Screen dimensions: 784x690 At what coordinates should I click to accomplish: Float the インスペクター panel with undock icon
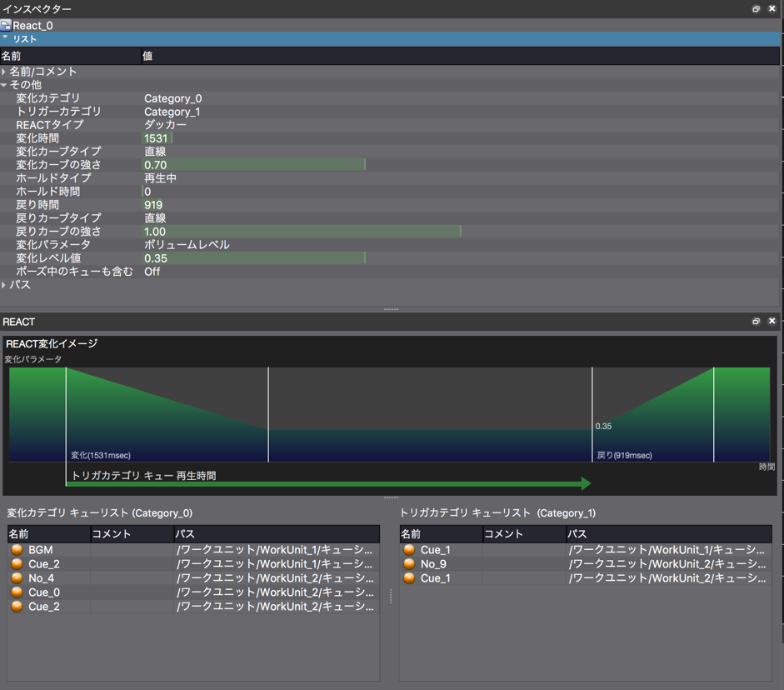click(x=756, y=9)
